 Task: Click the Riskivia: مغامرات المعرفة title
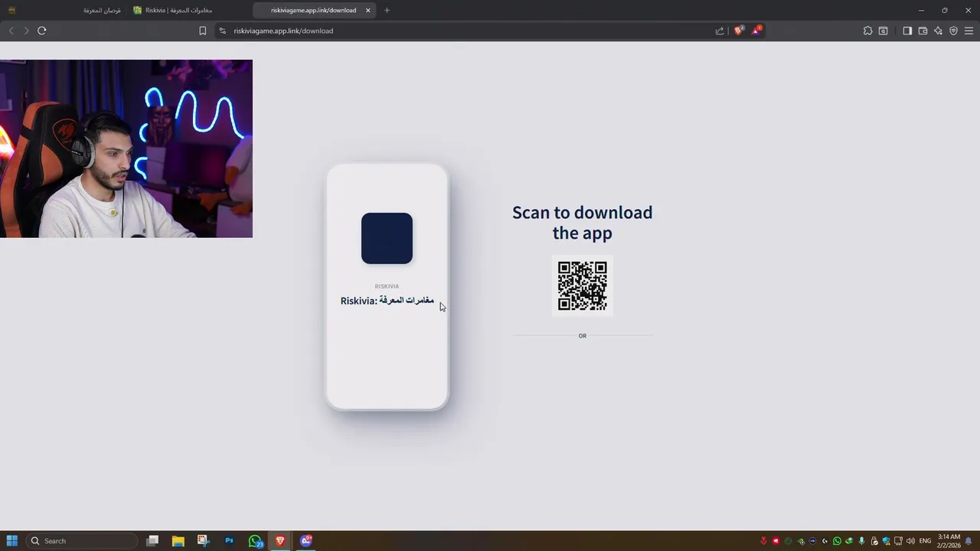coord(387,300)
